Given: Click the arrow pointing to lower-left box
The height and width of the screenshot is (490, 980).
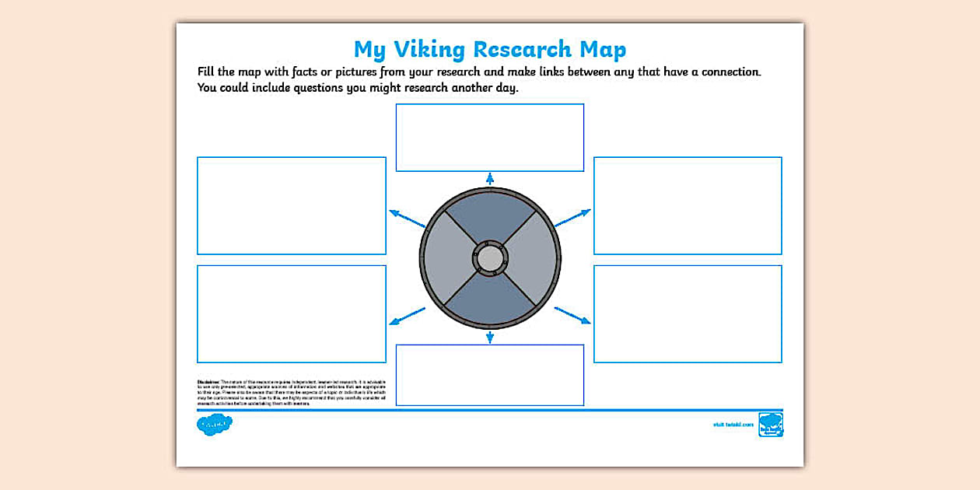Looking at the screenshot, I should tap(406, 316).
